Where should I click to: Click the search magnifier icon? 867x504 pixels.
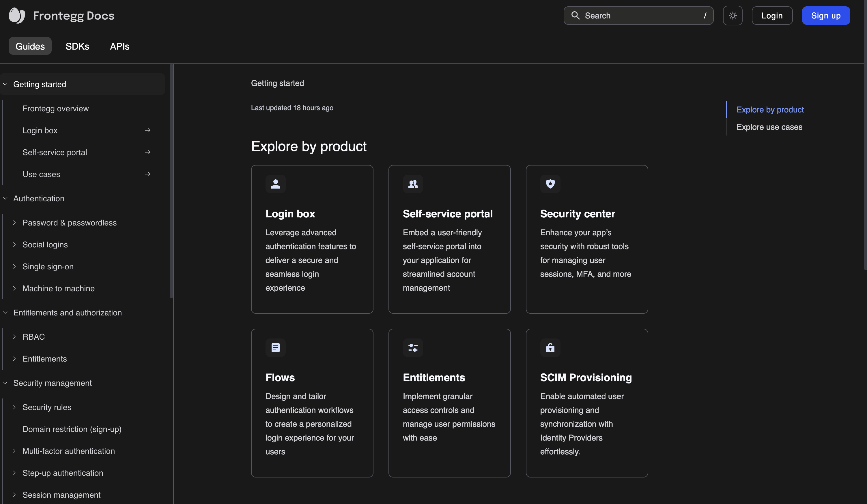[x=575, y=16]
